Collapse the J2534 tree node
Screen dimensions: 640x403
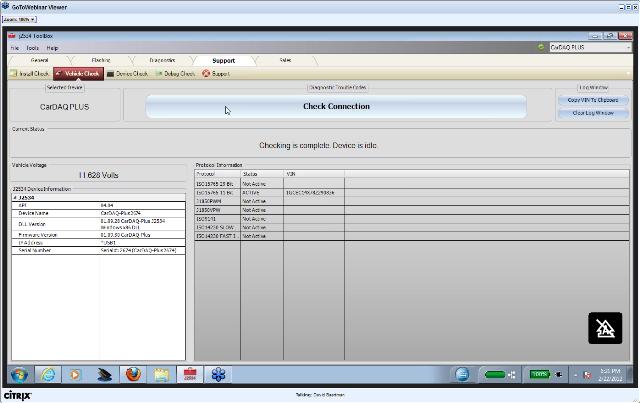click(x=15, y=198)
